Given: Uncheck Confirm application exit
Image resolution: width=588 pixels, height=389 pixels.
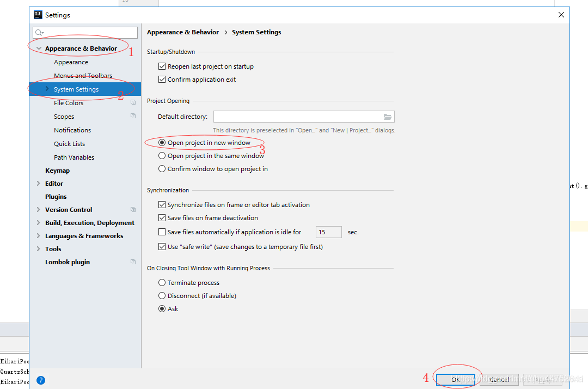Looking at the screenshot, I should pos(162,80).
